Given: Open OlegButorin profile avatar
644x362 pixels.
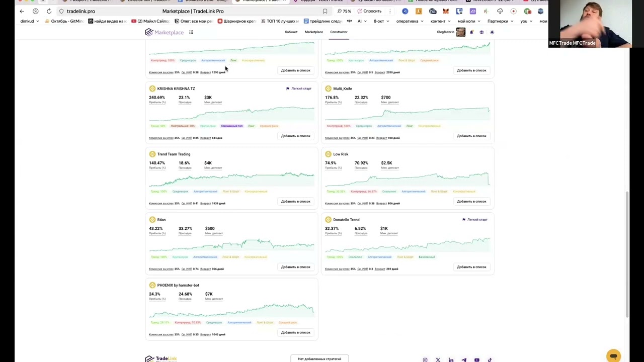Looking at the screenshot, I should [460, 32].
